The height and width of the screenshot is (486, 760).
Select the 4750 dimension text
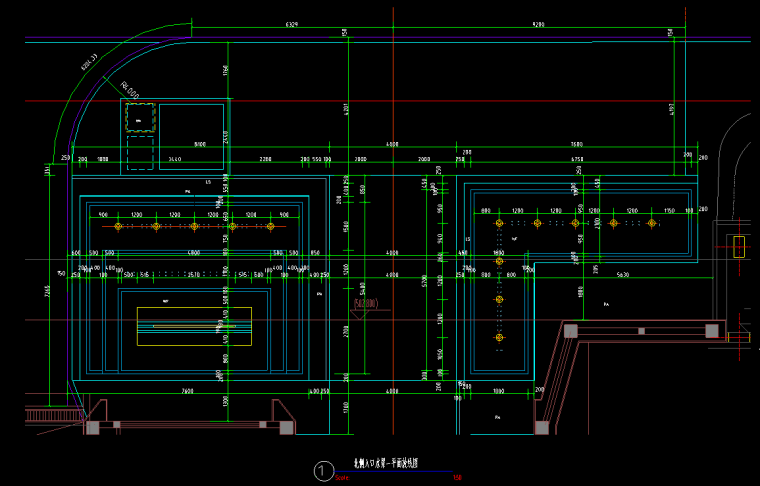pyautogui.click(x=577, y=159)
